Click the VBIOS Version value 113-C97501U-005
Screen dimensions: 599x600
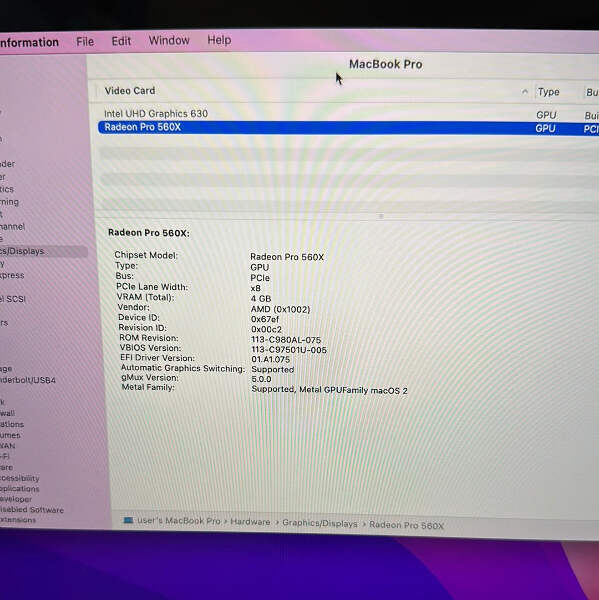(x=289, y=350)
